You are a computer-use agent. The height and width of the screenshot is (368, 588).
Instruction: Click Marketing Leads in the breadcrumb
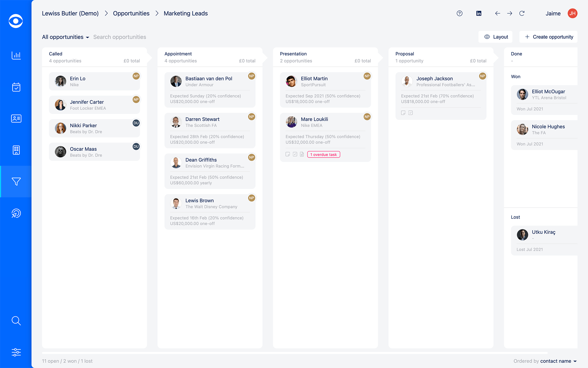(x=185, y=13)
